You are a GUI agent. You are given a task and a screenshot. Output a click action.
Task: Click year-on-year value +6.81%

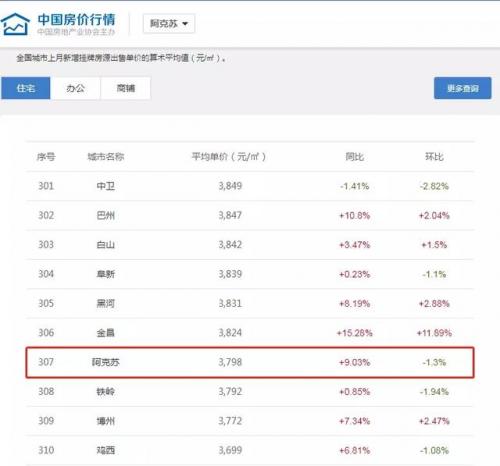tap(354, 450)
